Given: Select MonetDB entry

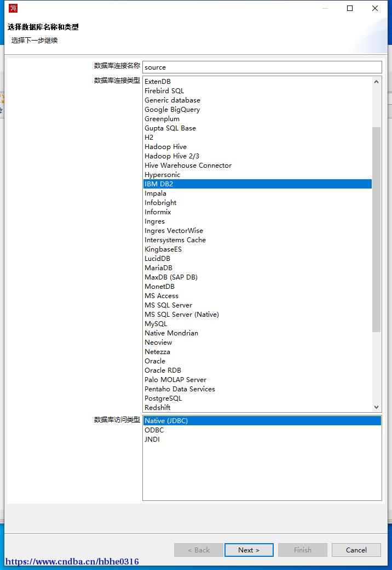Looking at the screenshot, I should pos(258,287).
